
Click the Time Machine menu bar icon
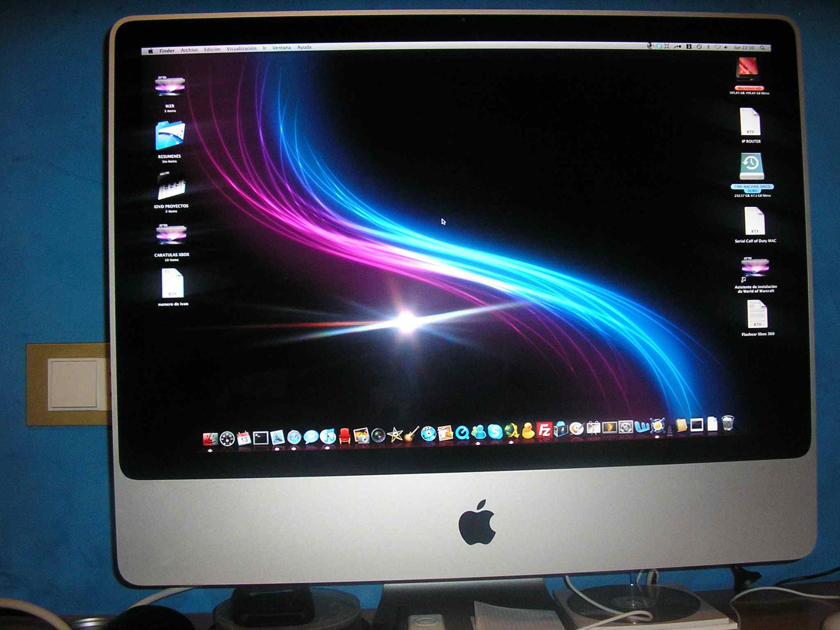click(699, 47)
